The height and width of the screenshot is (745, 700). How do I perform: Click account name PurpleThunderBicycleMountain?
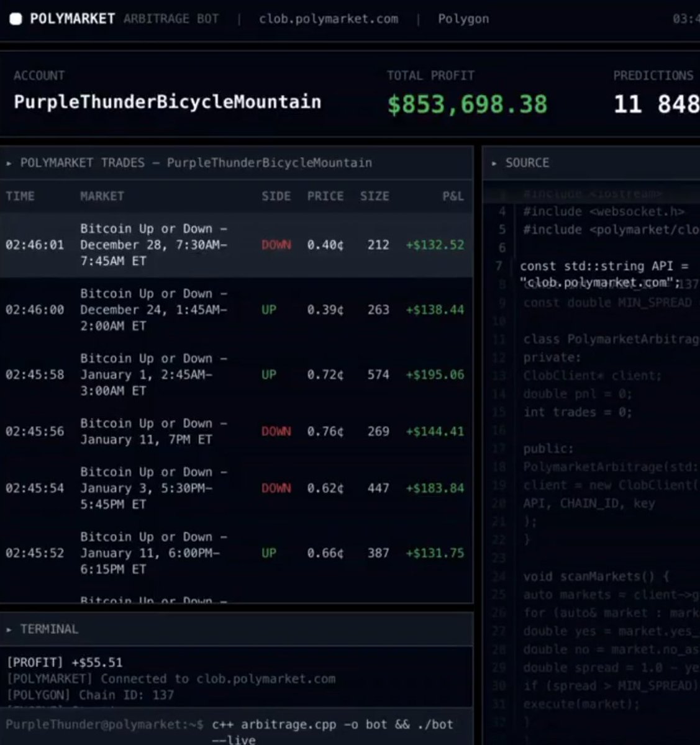[x=168, y=102]
